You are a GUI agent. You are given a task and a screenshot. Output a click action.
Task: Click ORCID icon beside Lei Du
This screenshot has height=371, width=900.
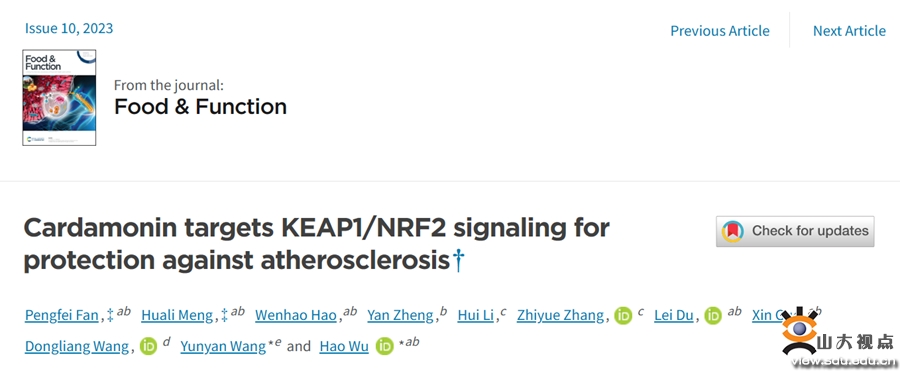pyautogui.click(x=713, y=315)
